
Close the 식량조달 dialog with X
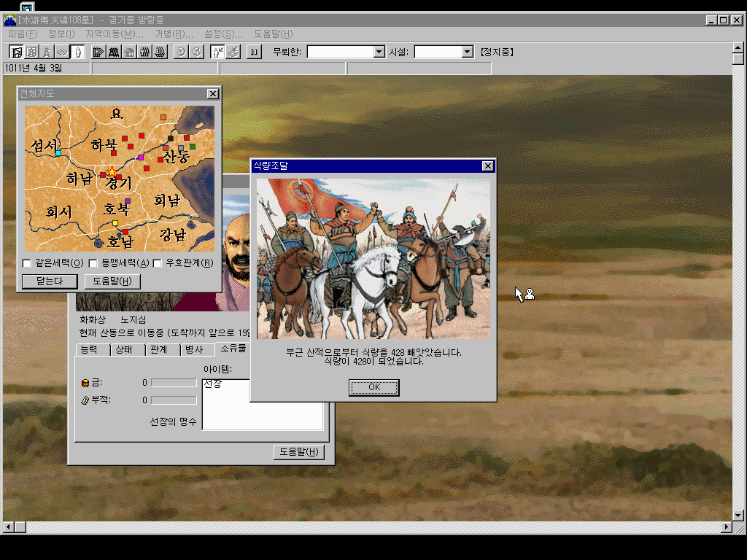487,166
